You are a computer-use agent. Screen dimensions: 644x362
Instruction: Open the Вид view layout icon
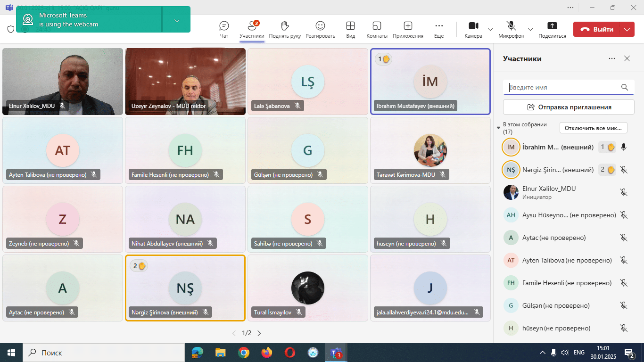350,26
